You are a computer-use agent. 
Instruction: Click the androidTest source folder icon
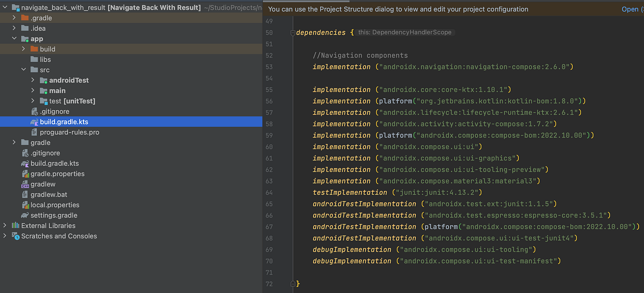click(x=44, y=80)
